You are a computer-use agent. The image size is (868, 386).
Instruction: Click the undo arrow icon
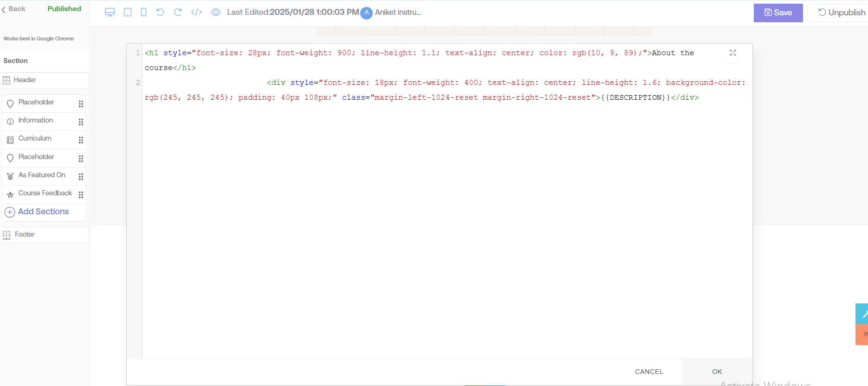tap(160, 13)
